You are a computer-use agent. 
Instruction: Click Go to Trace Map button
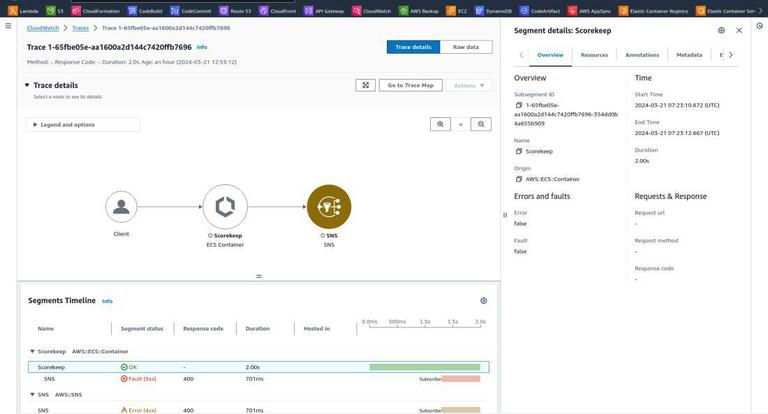410,85
